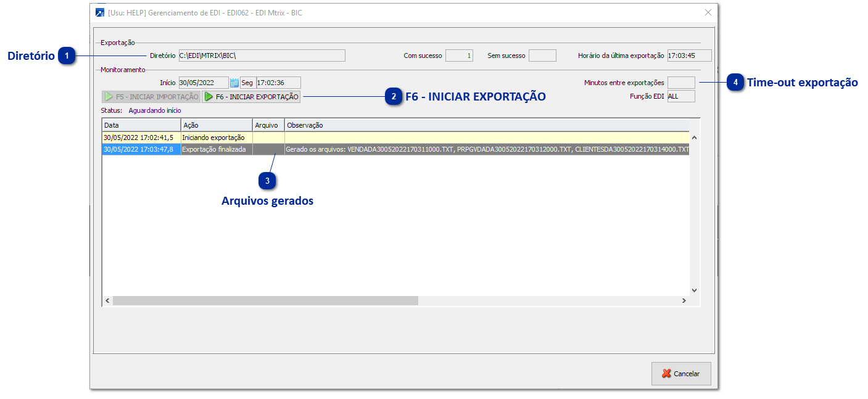
Task: Click the right arrow of the horizontal scrollbar
Action: (684, 300)
